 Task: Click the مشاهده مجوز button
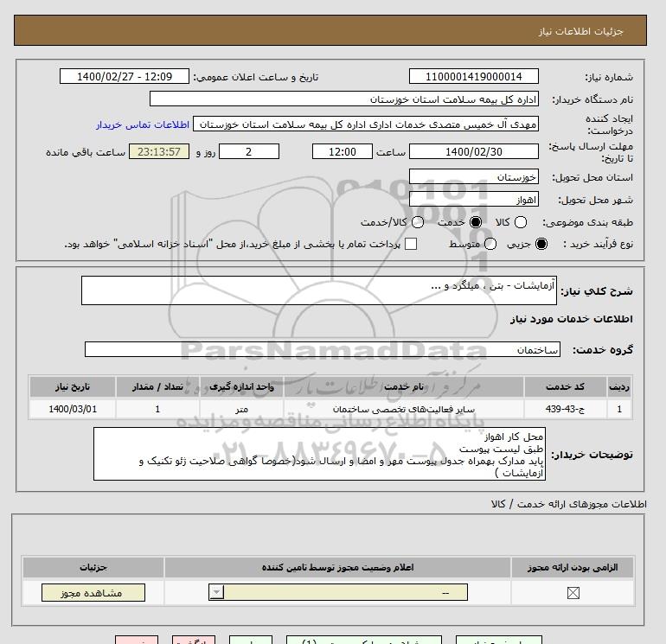pyautogui.click(x=93, y=593)
